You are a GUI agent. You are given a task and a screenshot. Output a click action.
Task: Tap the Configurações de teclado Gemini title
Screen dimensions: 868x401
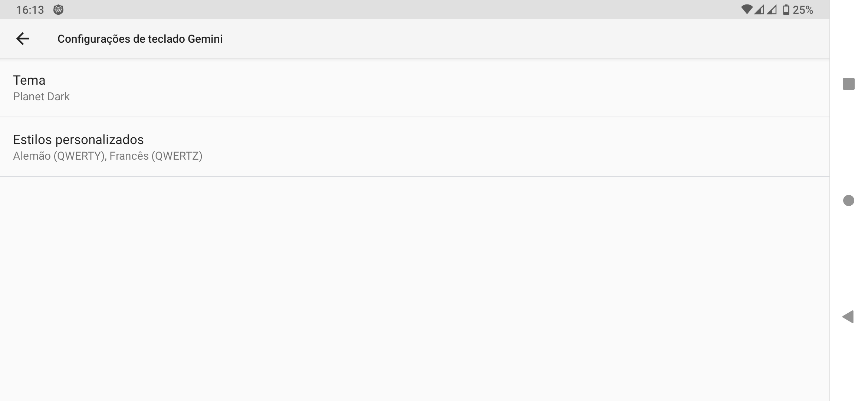(140, 39)
